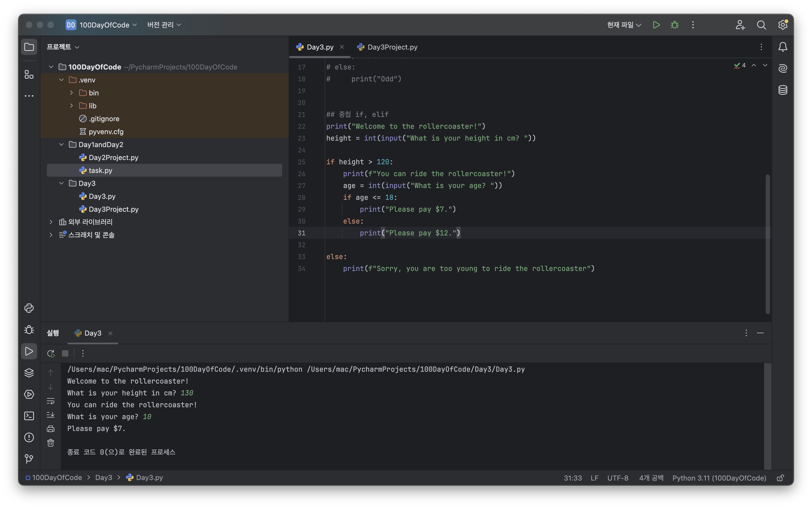Open the 버전 관리 menu
This screenshot has height=508, width=812.
point(164,25)
